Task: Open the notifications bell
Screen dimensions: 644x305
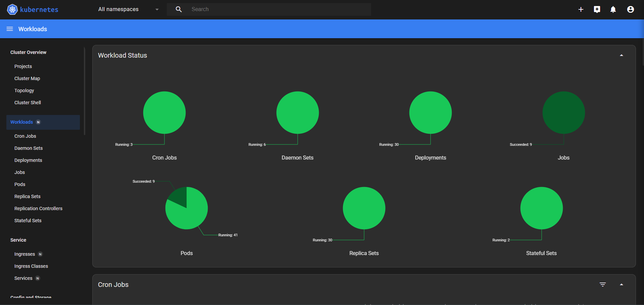Action: (613, 9)
